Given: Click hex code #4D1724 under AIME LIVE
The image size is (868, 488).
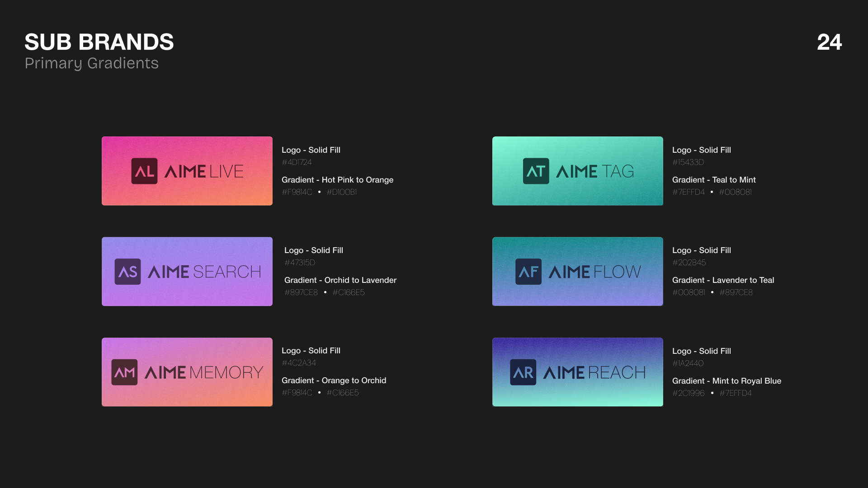Looking at the screenshot, I should [297, 162].
